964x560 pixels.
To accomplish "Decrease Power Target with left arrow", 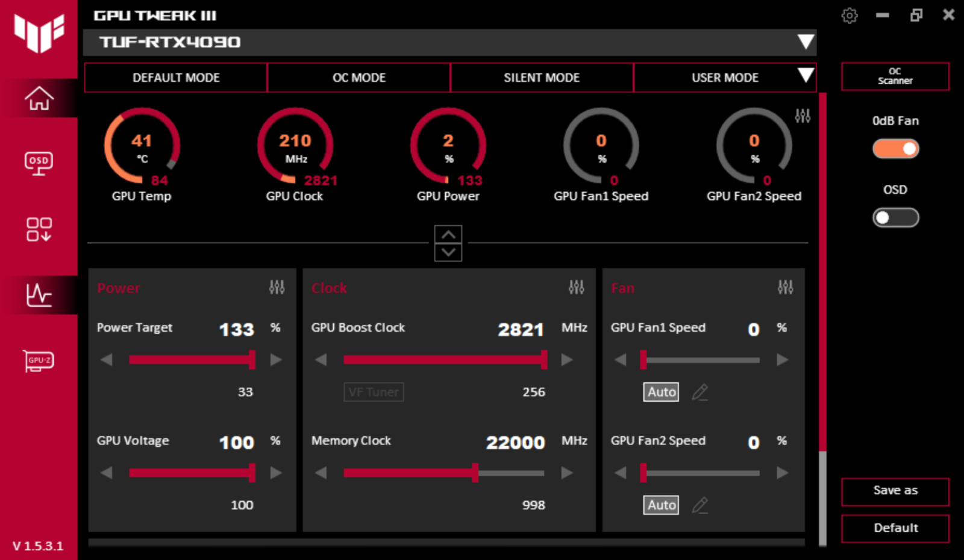I will click(107, 360).
